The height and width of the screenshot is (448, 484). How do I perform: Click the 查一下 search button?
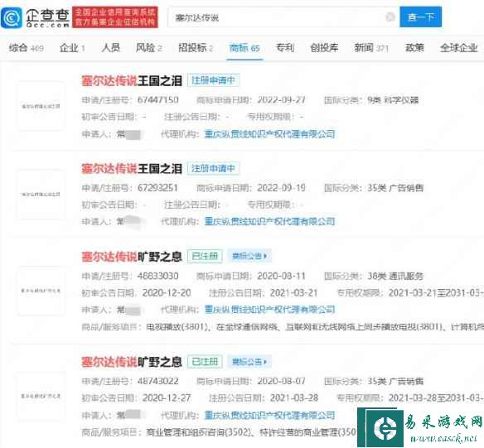[420, 17]
